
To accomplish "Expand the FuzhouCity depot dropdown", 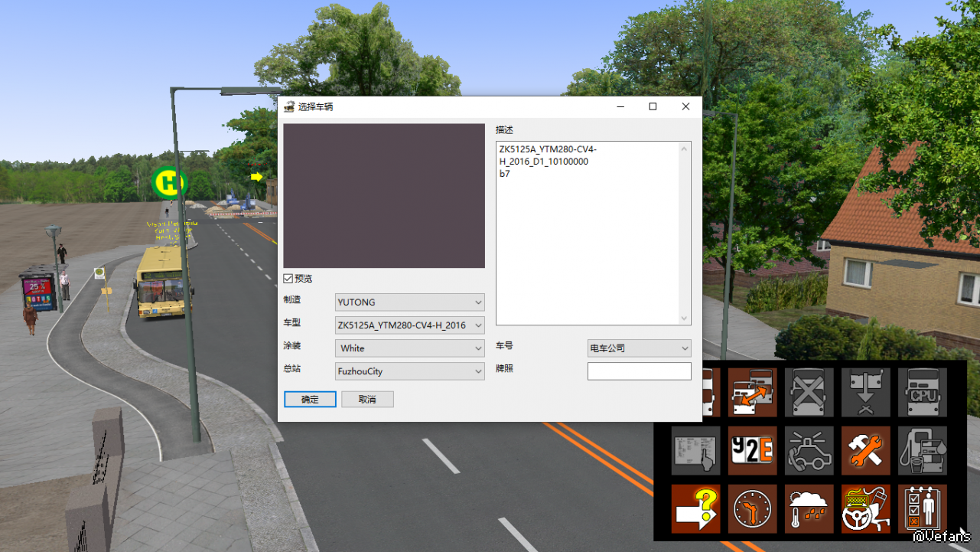I will pos(410,371).
